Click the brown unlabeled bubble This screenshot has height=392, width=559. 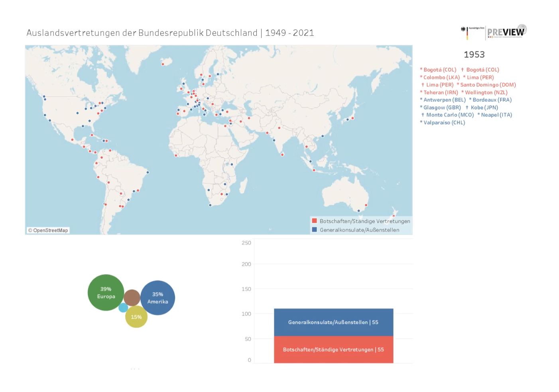[132, 298]
